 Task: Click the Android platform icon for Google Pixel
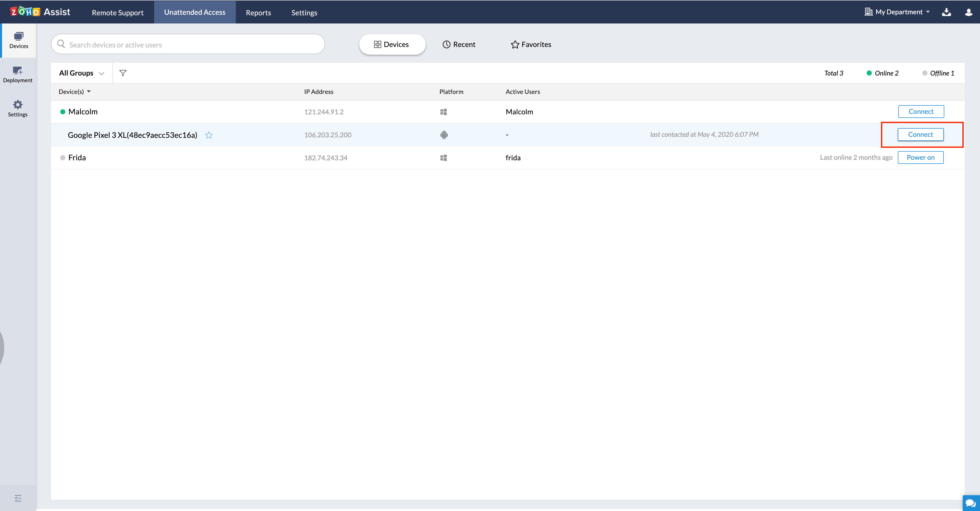(444, 135)
